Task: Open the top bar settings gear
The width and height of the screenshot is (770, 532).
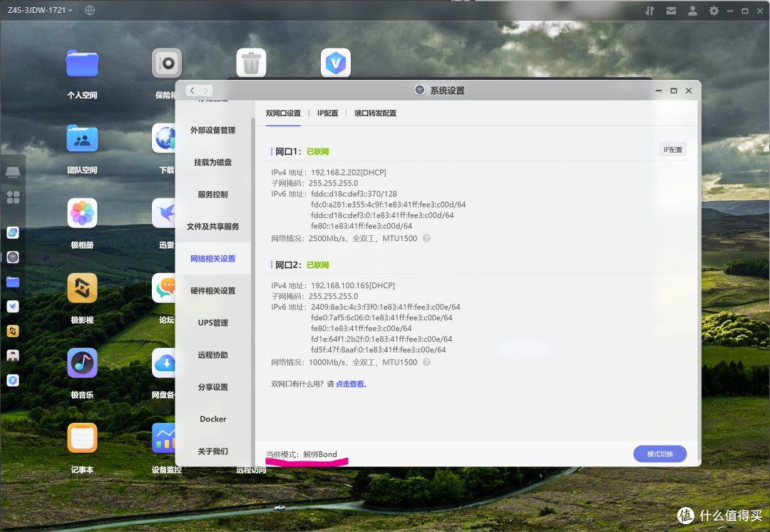Action: pyautogui.click(x=714, y=10)
